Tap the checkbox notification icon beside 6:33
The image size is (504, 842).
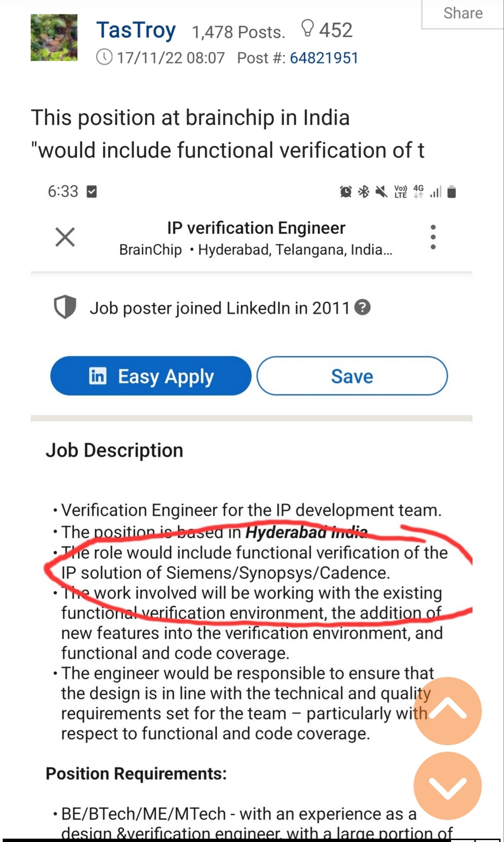(x=92, y=192)
